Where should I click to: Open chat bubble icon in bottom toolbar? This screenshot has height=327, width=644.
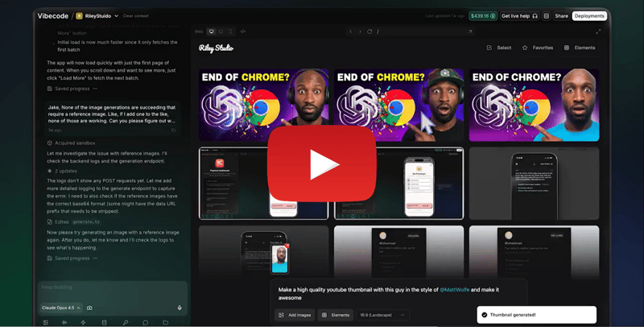click(x=146, y=322)
